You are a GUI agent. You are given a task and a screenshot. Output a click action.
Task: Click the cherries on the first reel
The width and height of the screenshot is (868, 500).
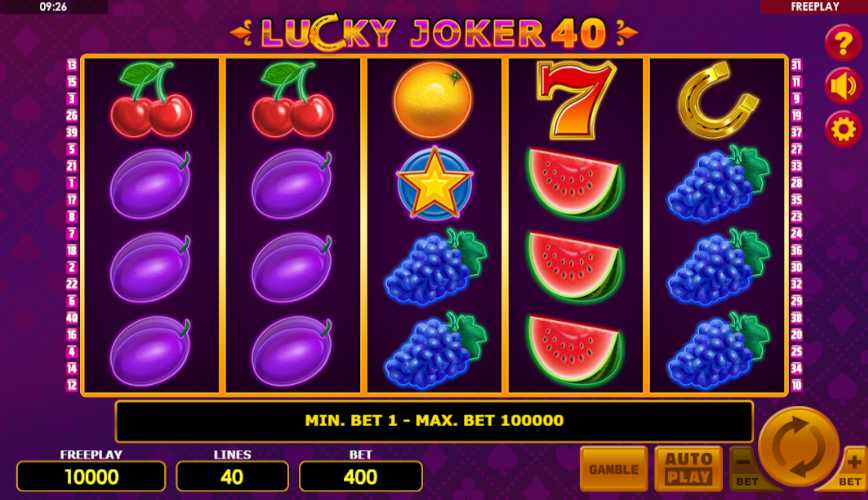tap(151, 100)
